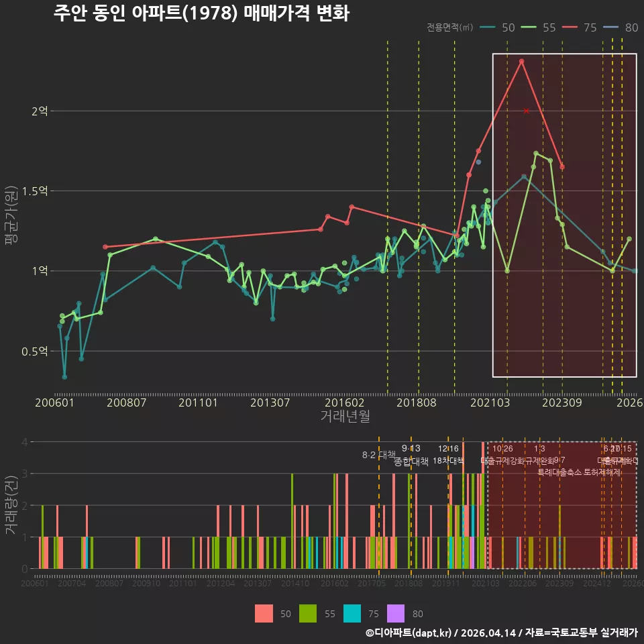The image size is (644, 644).
Task: Click the data source credit text at bottom
Action: (502, 633)
